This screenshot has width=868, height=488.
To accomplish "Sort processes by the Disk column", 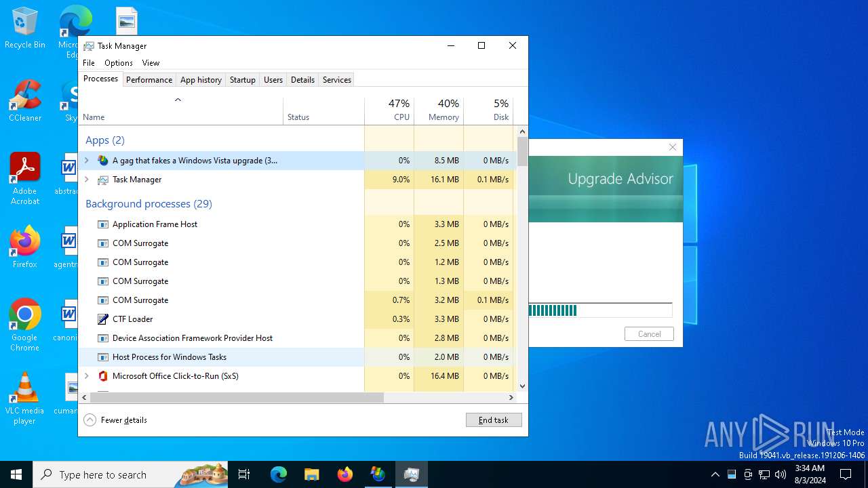I will pyautogui.click(x=488, y=111).
